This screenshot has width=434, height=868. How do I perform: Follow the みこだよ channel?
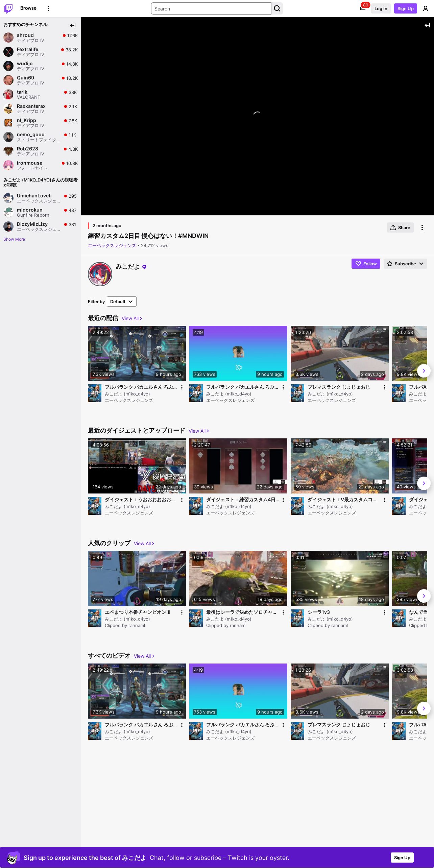(x=366, y=264)
